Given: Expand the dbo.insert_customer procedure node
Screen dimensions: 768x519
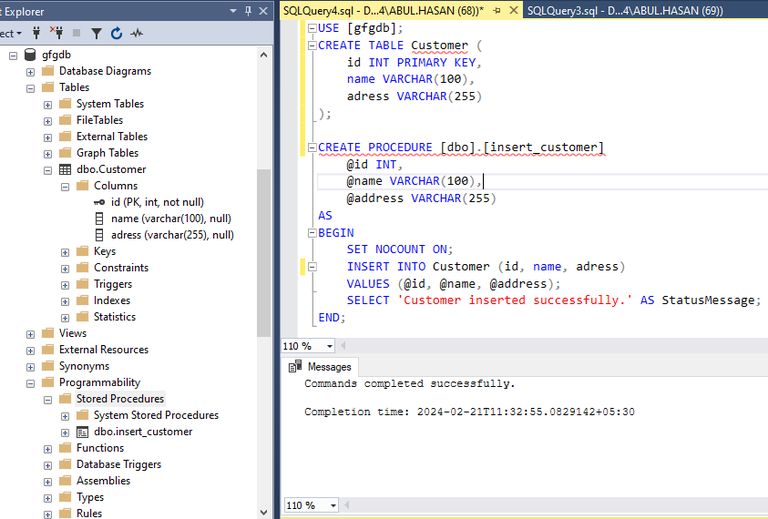Looking at the screenshot, I should tap(65, 432).
